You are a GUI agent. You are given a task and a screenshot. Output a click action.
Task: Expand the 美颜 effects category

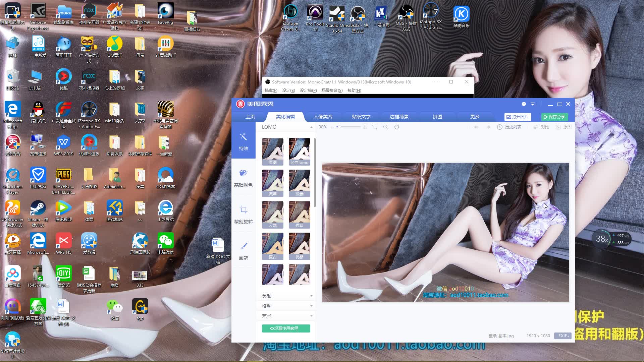click(287, 296)
